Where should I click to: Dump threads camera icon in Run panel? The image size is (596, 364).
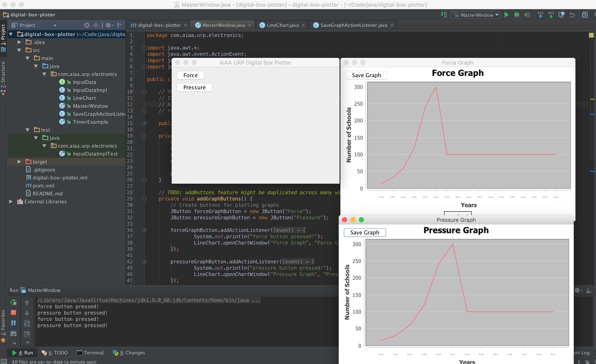tap(14, 334)
